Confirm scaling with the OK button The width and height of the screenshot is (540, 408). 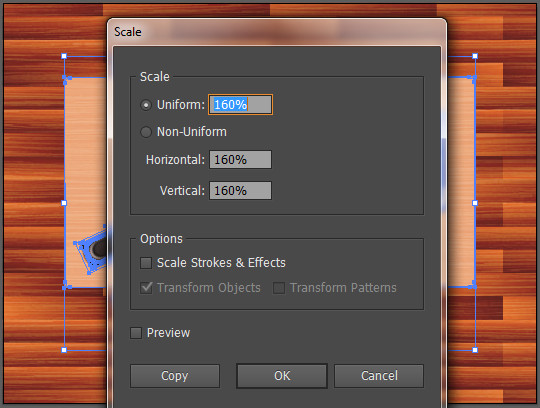282,376
